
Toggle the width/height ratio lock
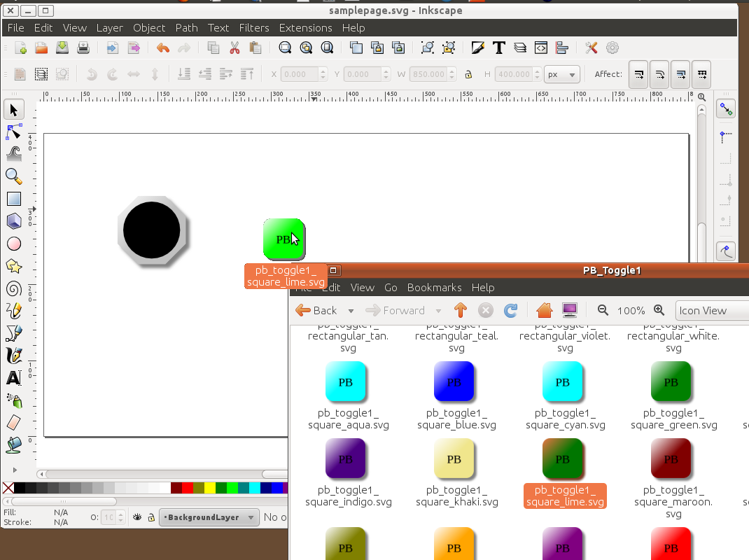coord(468,74)
